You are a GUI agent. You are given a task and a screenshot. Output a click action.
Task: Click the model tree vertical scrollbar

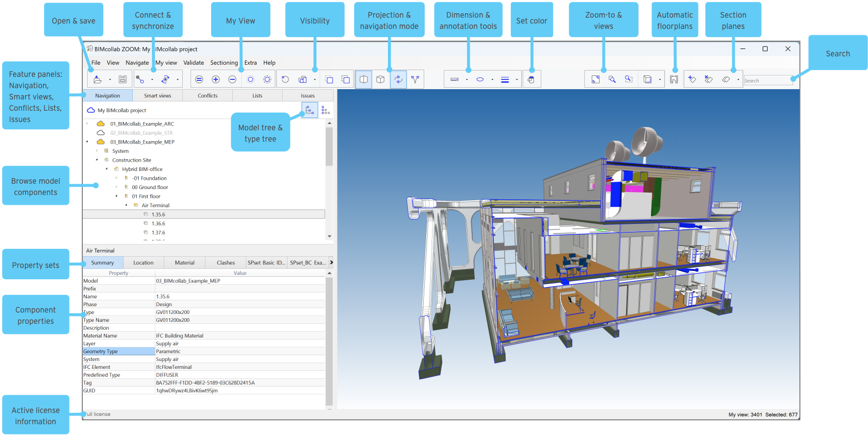329,147
